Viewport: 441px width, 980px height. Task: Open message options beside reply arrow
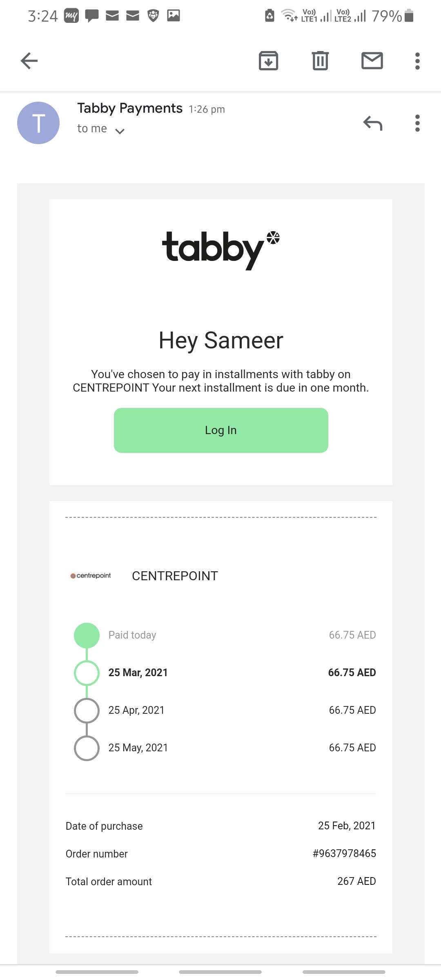(x=417, y=123)
